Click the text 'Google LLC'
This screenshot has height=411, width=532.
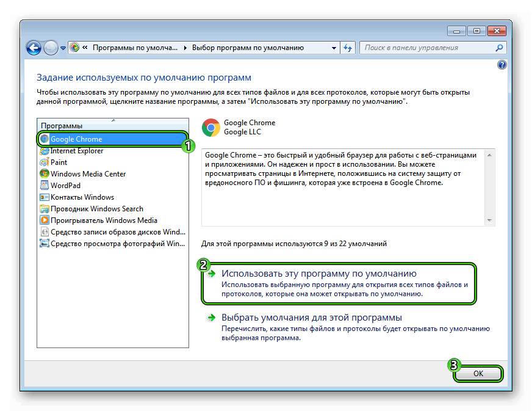point(242,132)
